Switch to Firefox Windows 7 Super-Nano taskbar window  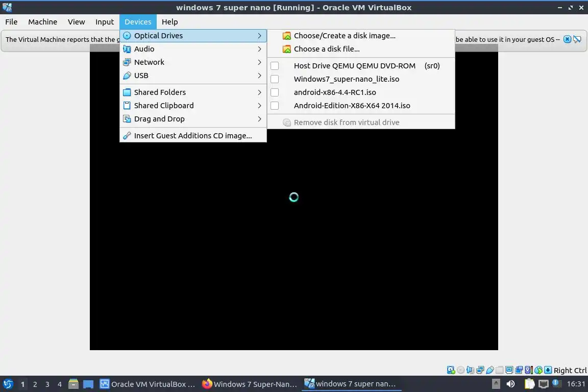250,384
